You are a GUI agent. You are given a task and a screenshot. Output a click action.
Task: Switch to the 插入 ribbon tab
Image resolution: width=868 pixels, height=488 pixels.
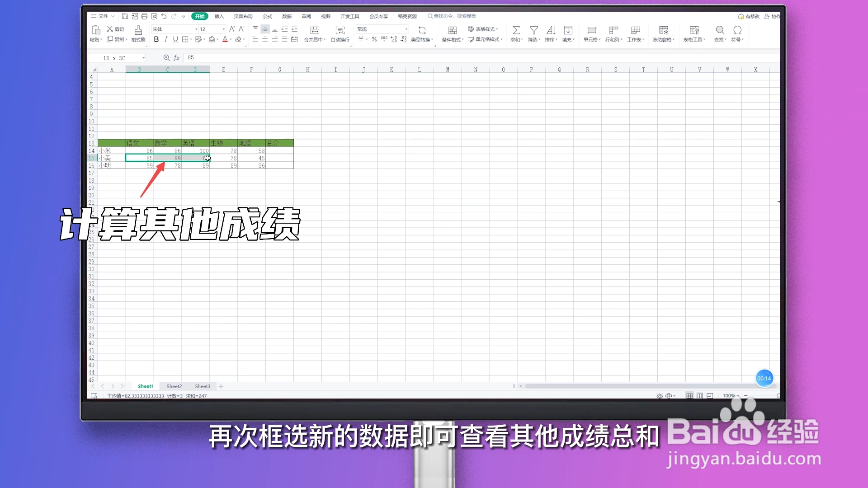tap(219, 16)
